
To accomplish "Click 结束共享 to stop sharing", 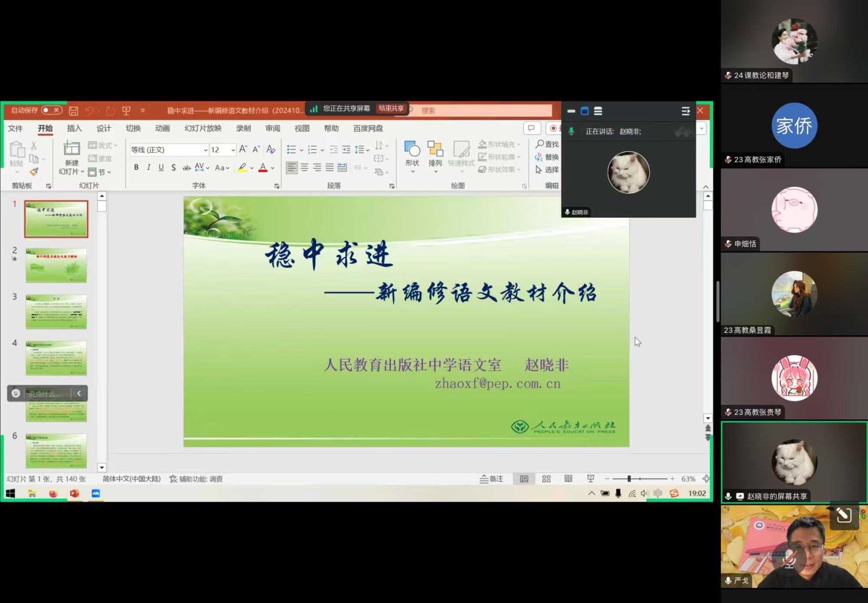I will click(391, 108).
